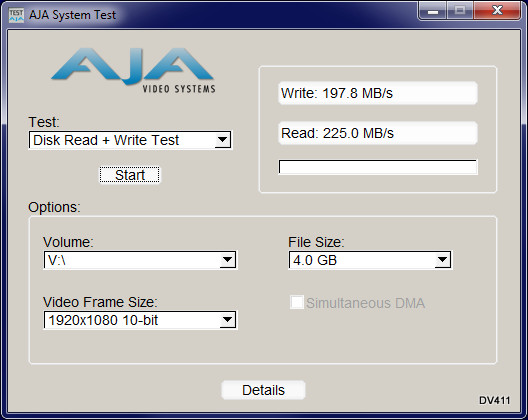Enable the Simultaneous DMA checkbox
The image size is (528, 420).
(x=297, y=302)
